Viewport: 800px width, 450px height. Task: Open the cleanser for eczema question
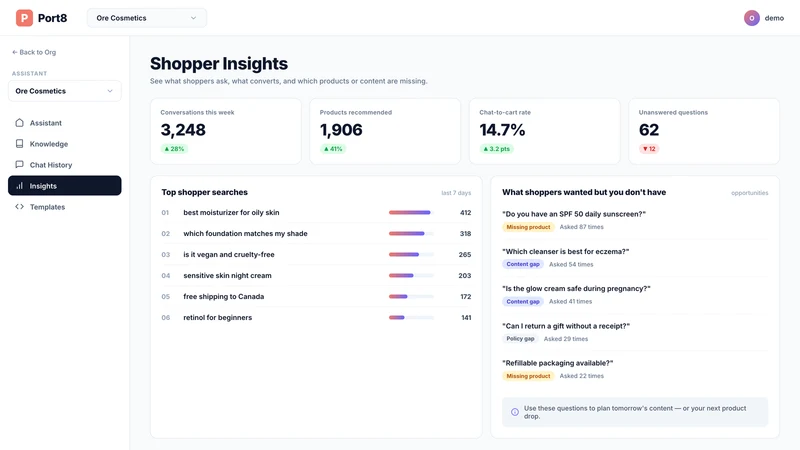[x=565, y=251]
